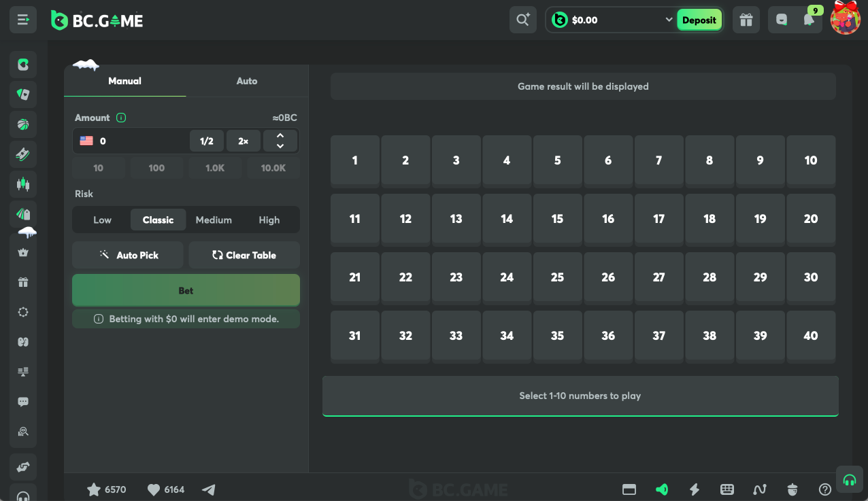Switch to the Auto tab
868x501 pixels.
point(247,81)
